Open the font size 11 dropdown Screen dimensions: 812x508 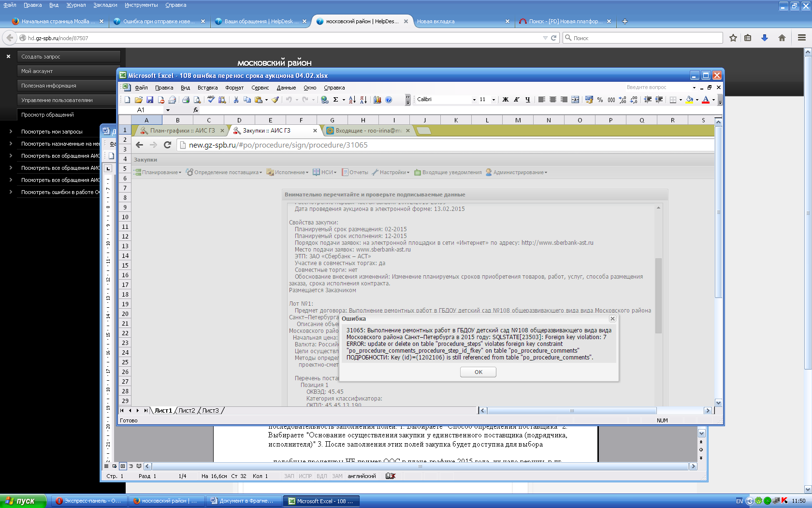493,100
